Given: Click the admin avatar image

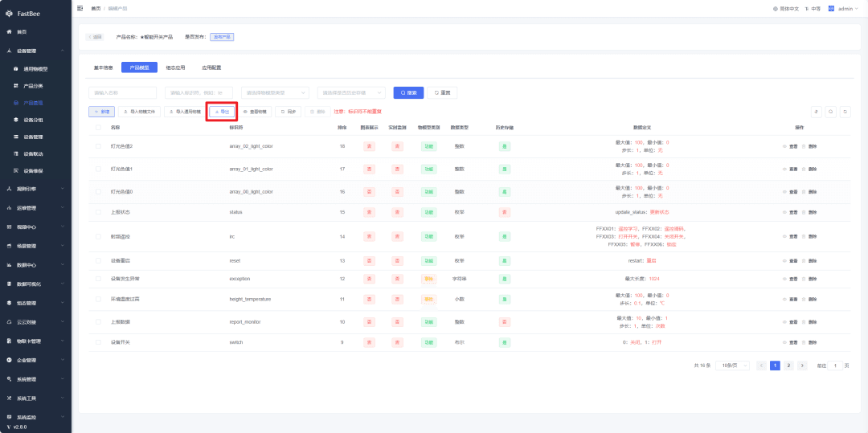Looking at the screenshot, I should [x=832, y=8].
